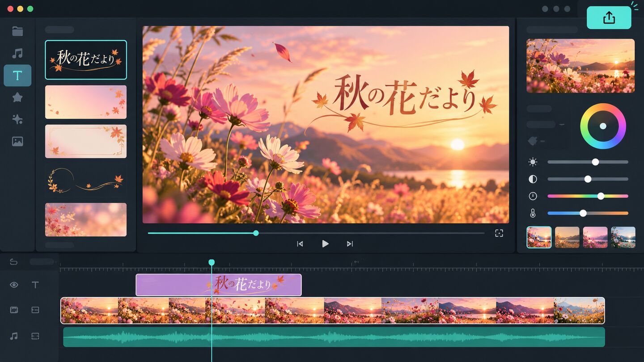
Task: Click the contrast slider handle
Action: 588,179
